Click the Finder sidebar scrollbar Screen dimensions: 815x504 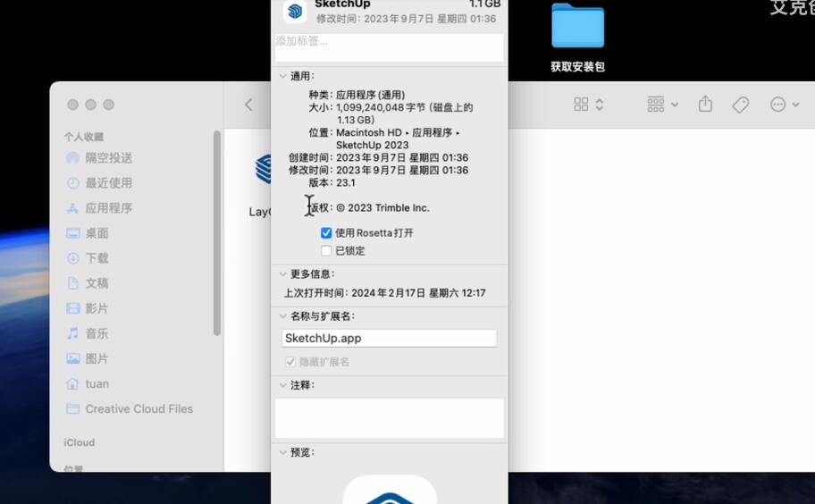pos(217,232)
